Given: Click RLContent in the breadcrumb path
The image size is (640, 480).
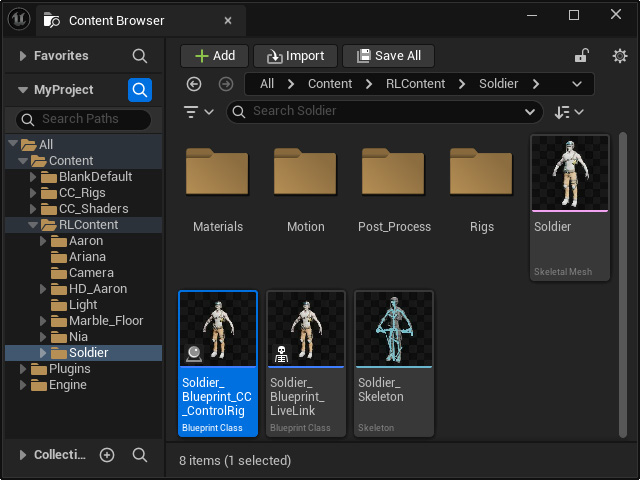Looking at the screenshot, I should (x=416, y=84).
